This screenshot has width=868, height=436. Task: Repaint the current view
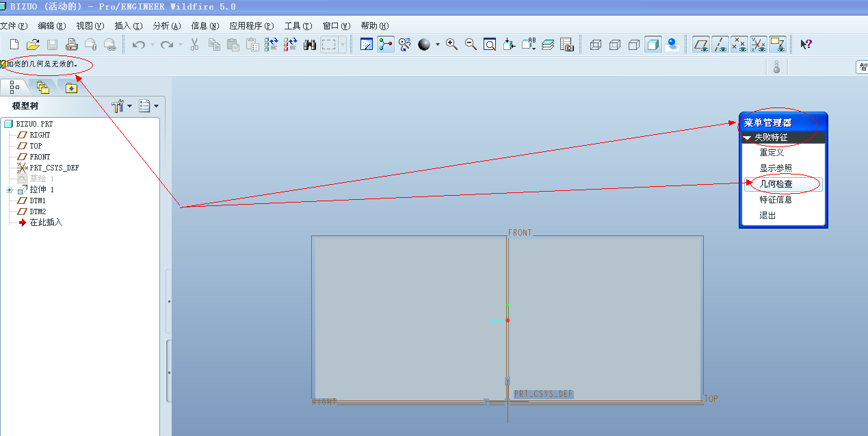point(367,44)
